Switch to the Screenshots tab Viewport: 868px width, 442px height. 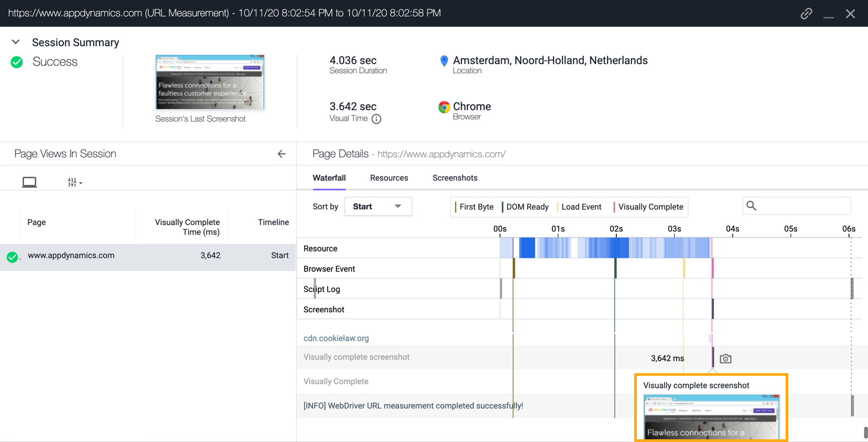pyautogui.click(x=455, y=178)
